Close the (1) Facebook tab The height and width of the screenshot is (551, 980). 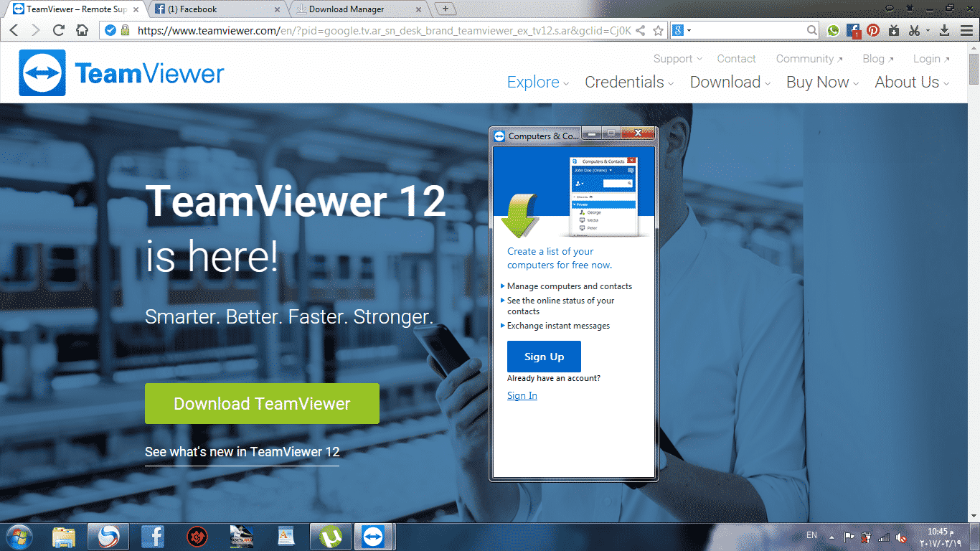(277, 9)
